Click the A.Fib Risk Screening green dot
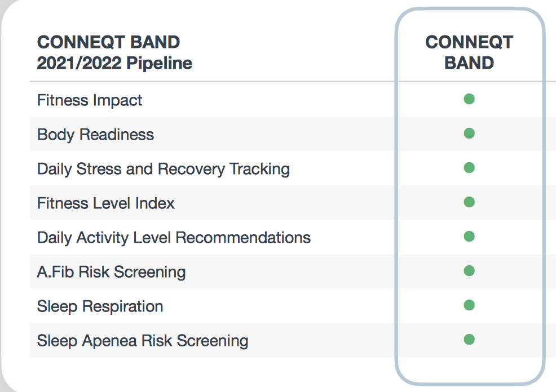The image size is (556, 392). tap(469, 271)
